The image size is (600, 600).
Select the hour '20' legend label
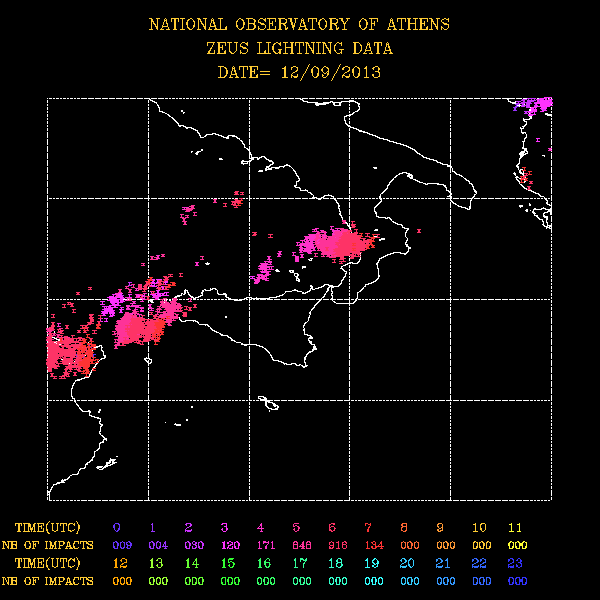[x=407, y=563]
